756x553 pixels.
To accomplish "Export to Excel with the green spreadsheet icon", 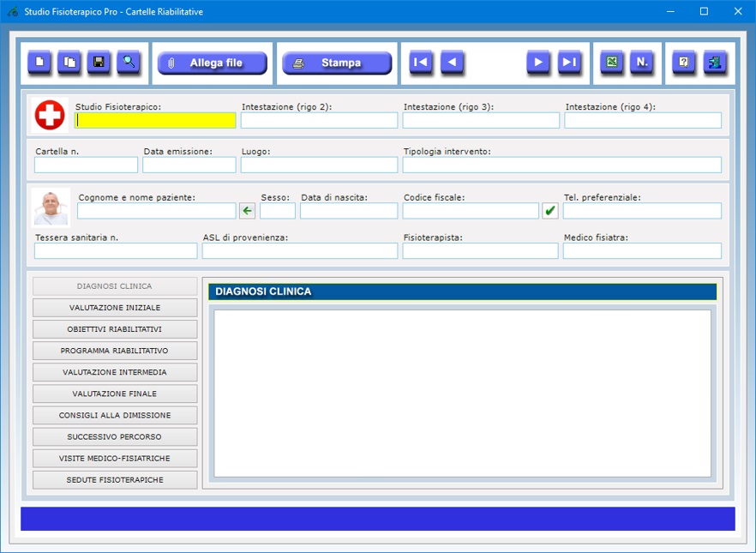I will (612, 63).
